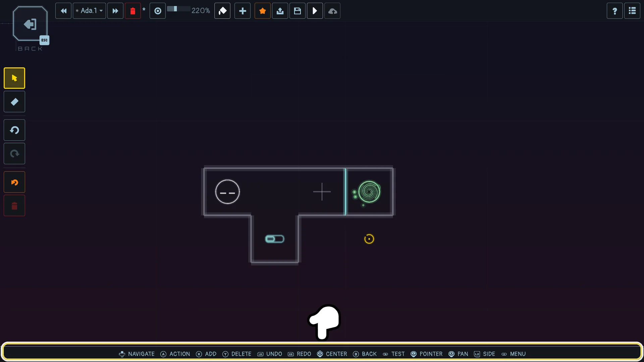Open the list menu icon
The height and width of the screenshot is (362, 644).
[x=632, y=11]
